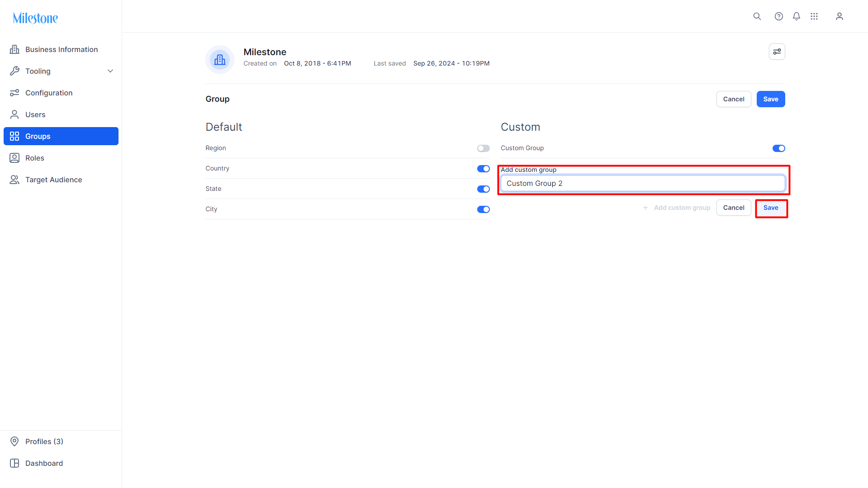Open Configuration in the sidebar
This screenshot has height=488, width=868.
(61, 93)
